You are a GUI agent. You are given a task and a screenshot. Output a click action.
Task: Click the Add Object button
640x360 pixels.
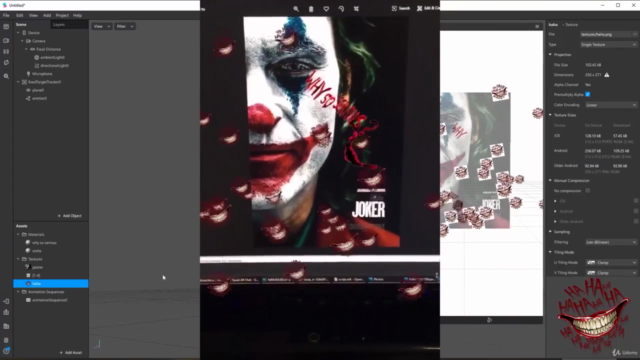(69, 216)
